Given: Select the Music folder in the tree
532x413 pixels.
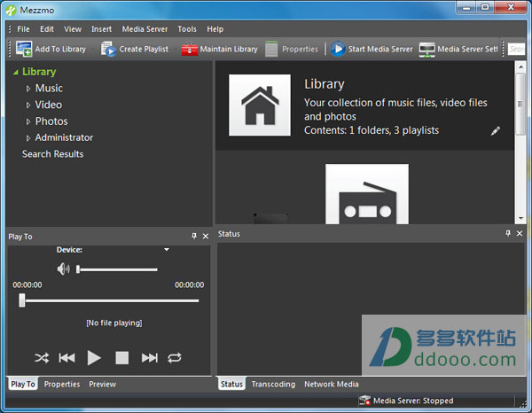Looking at the screenshot, I should pyautogui.click(x=49, y=89).
